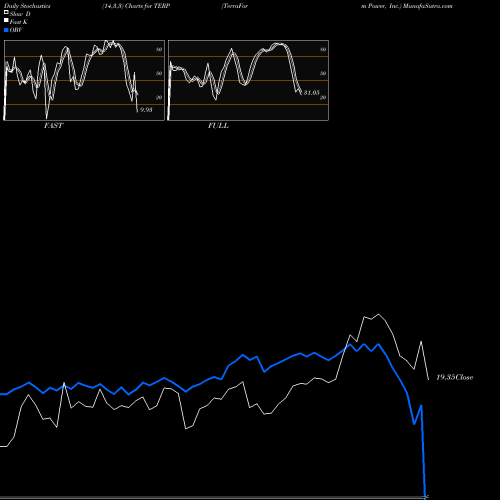500x500 pixels.
Task: Click the Fast K legend swatch
Action: (6, 21)
